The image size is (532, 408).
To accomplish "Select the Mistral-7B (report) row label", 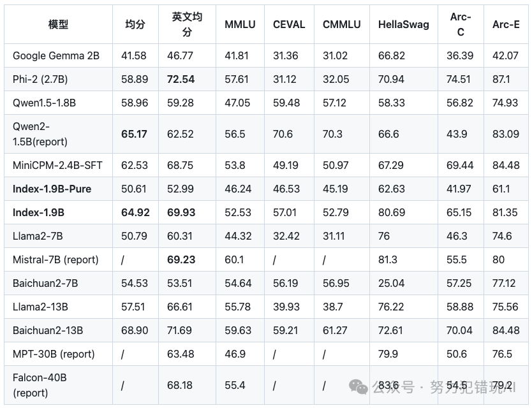I will (55, 259).
